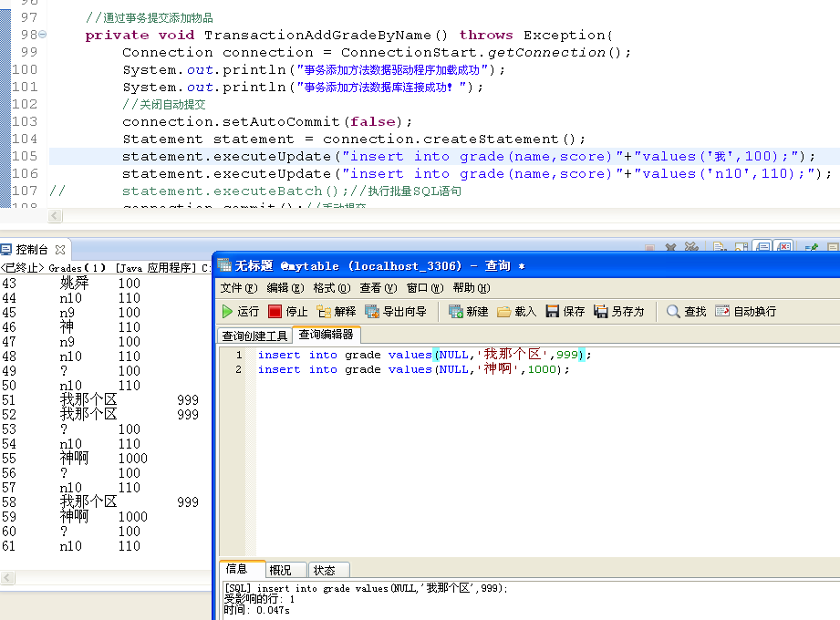Click in SQL editor line 1 insert statement
The height and width of the screenshot is (620, 840).
(x=424, y=355)
